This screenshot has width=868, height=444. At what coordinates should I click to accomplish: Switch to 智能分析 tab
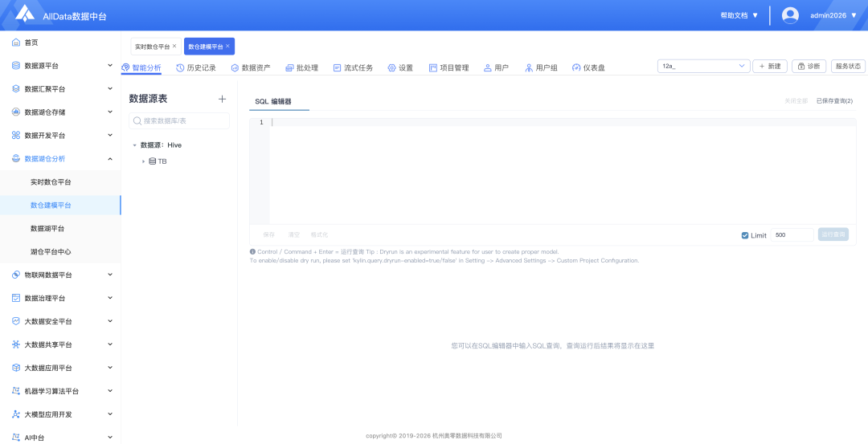tap(141, 68)
